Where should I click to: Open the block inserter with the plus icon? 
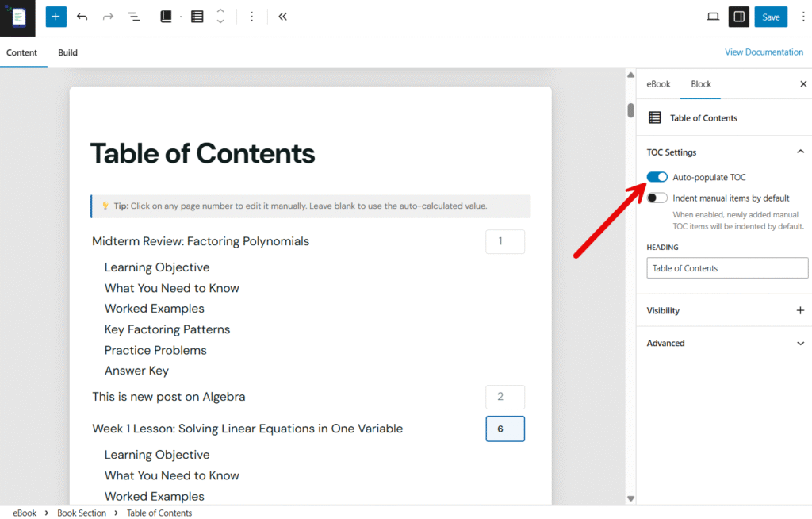[55, 16]
